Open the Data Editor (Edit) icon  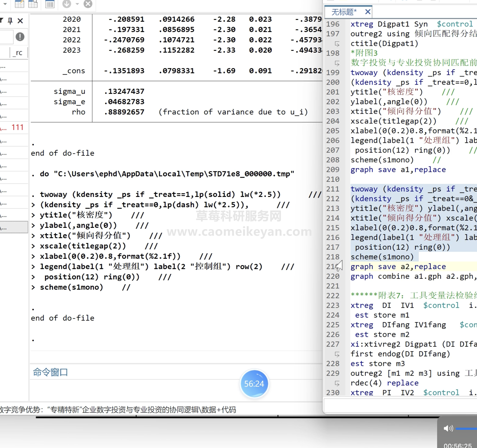tap(20, 4)
